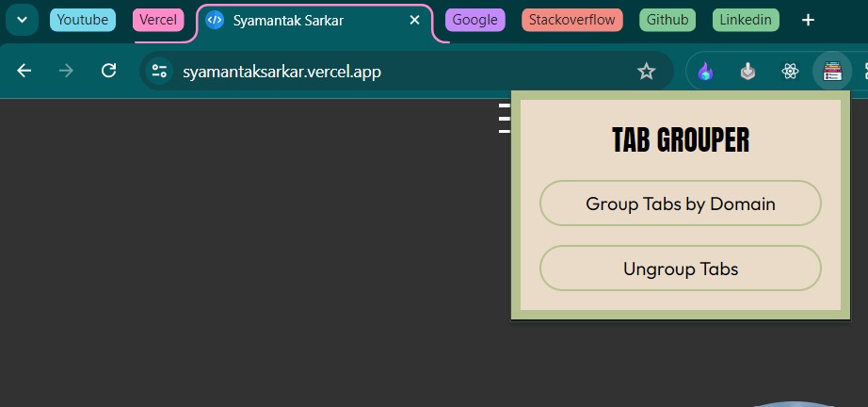
Task: Toggle the Tab Grouper extension icon
Action: [832, 72]
